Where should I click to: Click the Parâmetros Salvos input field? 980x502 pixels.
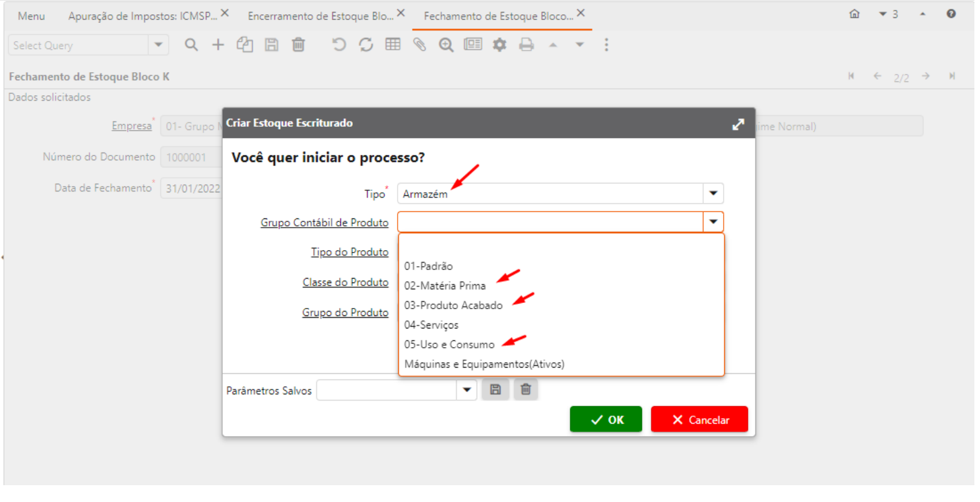tap(387, 390)
